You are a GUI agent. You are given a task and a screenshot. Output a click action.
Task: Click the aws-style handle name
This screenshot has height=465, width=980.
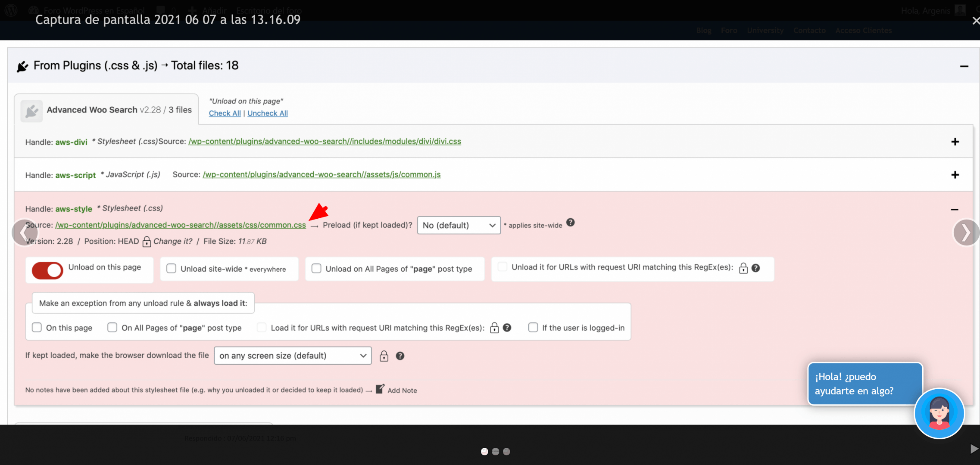pyautogui.click(x=74, y=209)
